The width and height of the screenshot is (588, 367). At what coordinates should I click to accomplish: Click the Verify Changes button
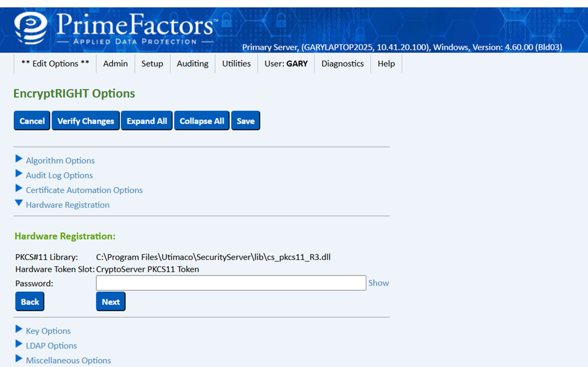click(86, 121)
